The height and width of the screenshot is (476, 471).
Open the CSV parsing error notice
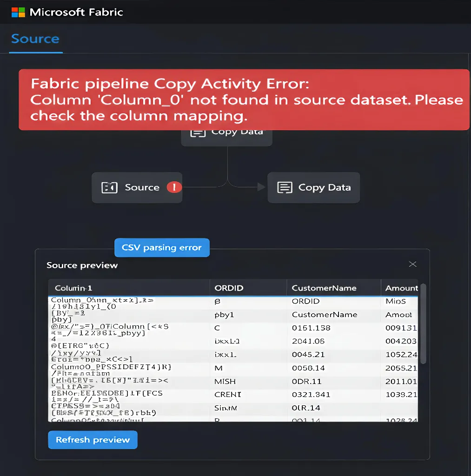point(162,247)
